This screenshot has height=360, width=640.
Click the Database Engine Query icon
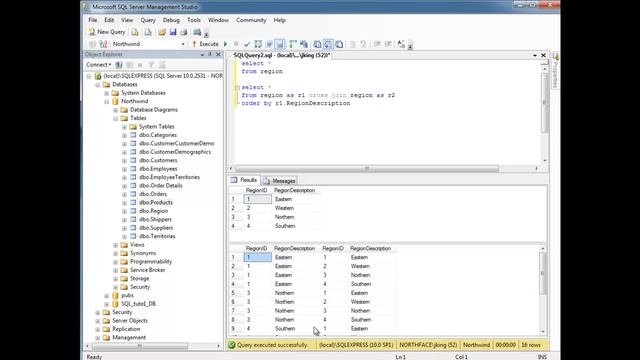tap(135, 32)
